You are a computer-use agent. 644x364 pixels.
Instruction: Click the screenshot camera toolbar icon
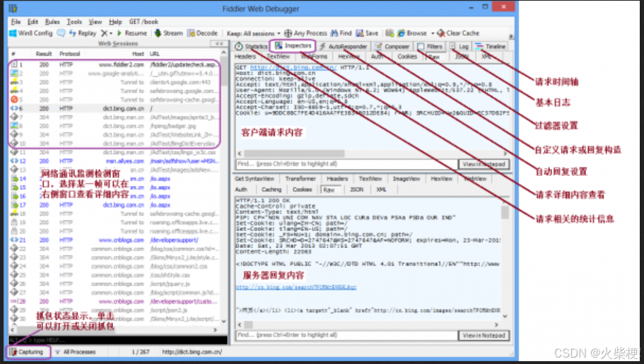(x=390, y=33)
